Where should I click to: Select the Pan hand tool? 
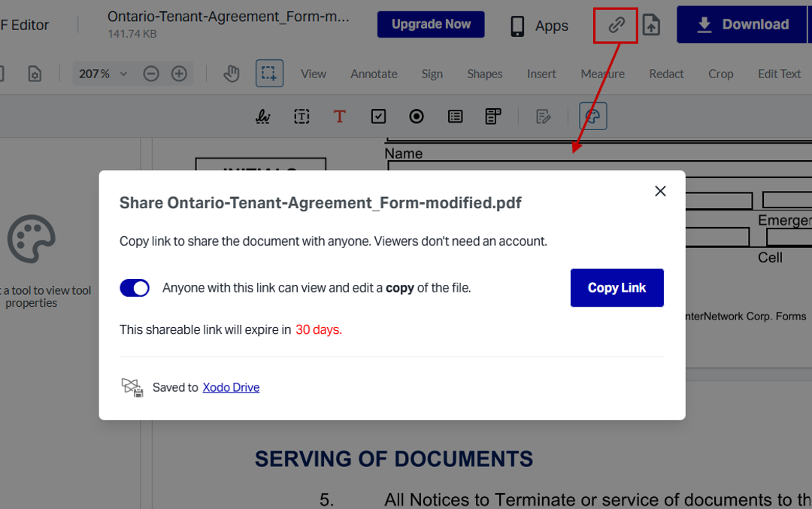pos(231,74)
